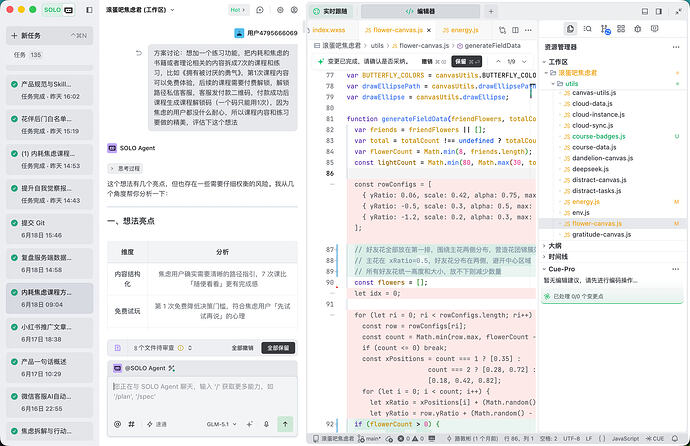This screenshot has height=446, width=690.
Task: Toggle the right sidebar layout icon
Action: pyautogui.click(x=659, y=11)
